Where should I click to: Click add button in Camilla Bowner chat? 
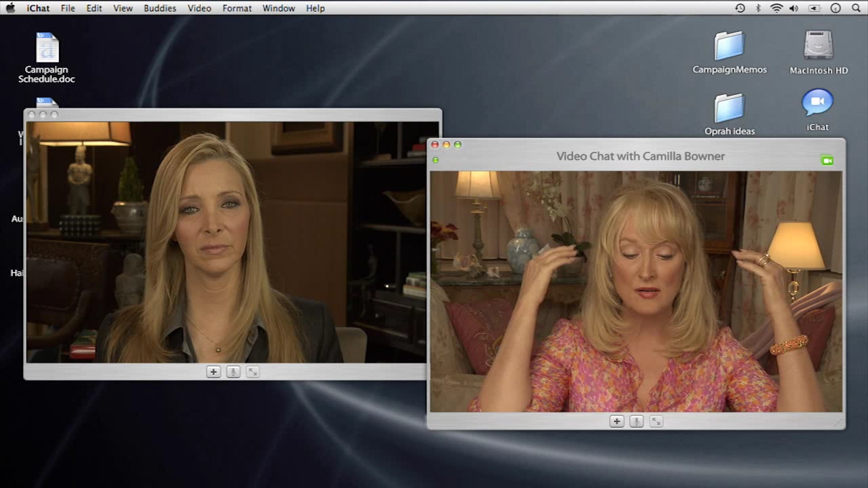click(616, 421)
